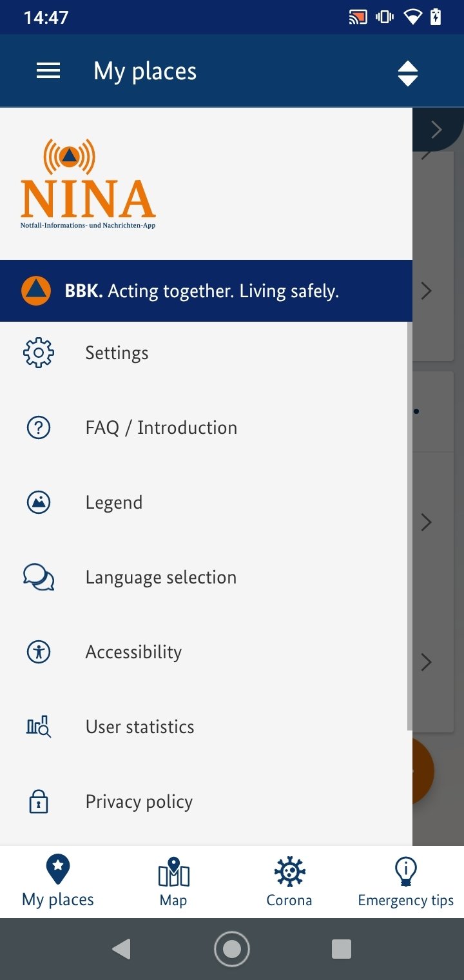Open the BBK Acting together banner
This screenshot has width=464, height=980.
point(206,291)
